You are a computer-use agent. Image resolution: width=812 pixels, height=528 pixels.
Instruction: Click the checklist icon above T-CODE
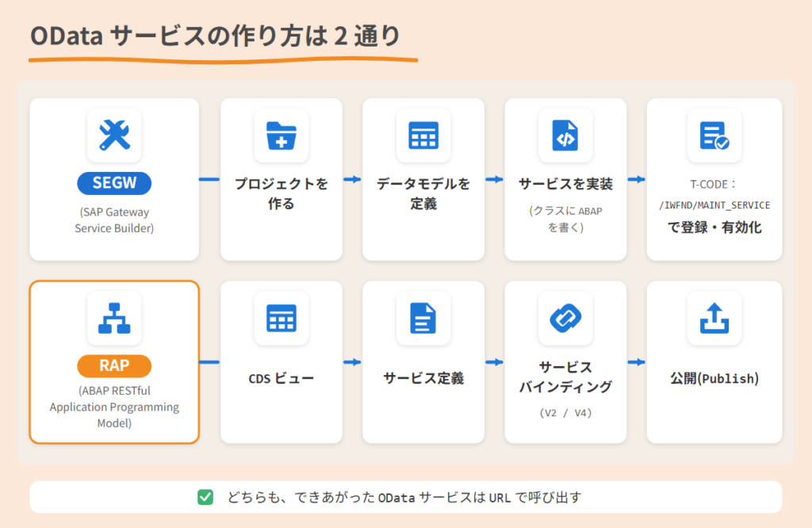pyautogui.click(x=714, y=136)
